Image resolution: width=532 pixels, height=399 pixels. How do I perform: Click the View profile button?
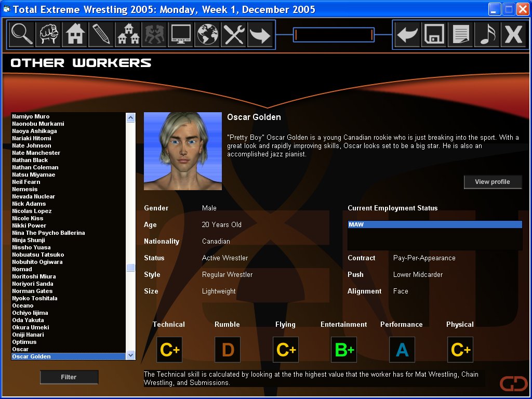(x=493, y=182)
